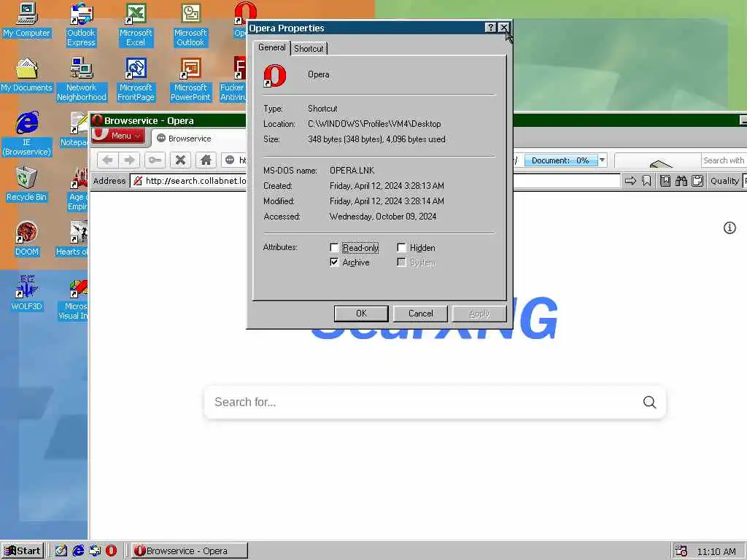Select Microsoft PowerPoint desktop shortcut
Screen dimensions: 747x560
190,79
